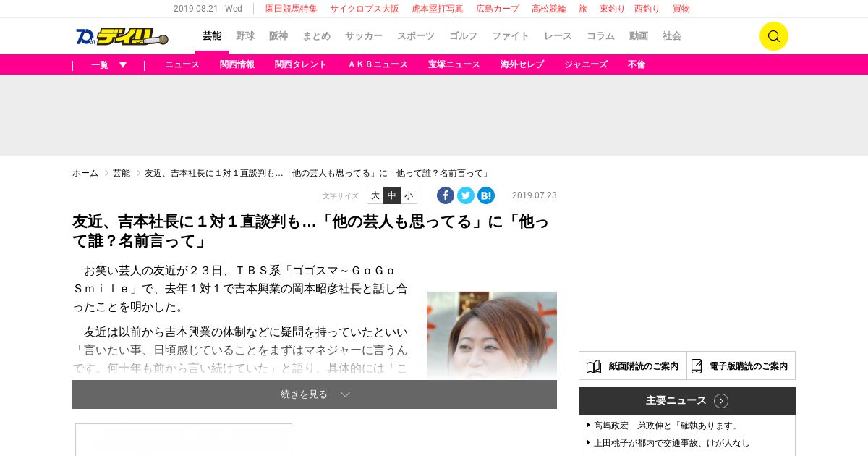Select 宝塚ニュース in pink submenu

[x=454, y=64]
